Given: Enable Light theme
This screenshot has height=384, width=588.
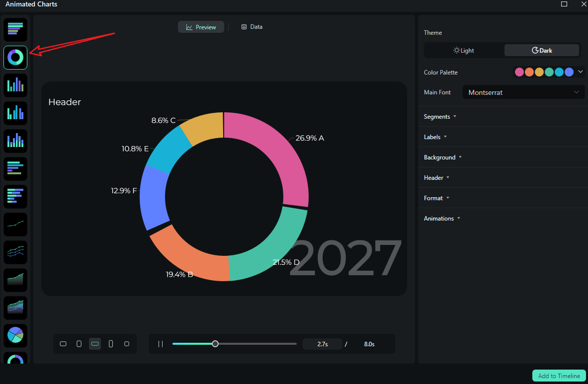Looking at the screenshot, I should [x=463, y=50].
